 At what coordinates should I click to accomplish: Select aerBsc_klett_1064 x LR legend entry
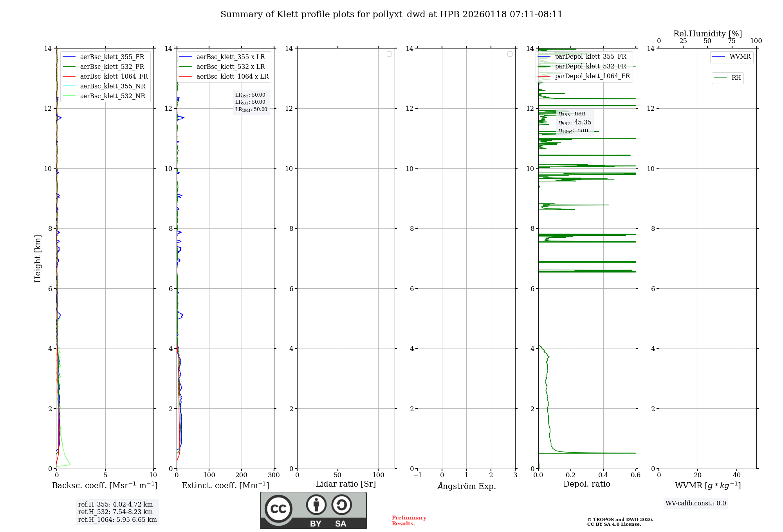232,76
